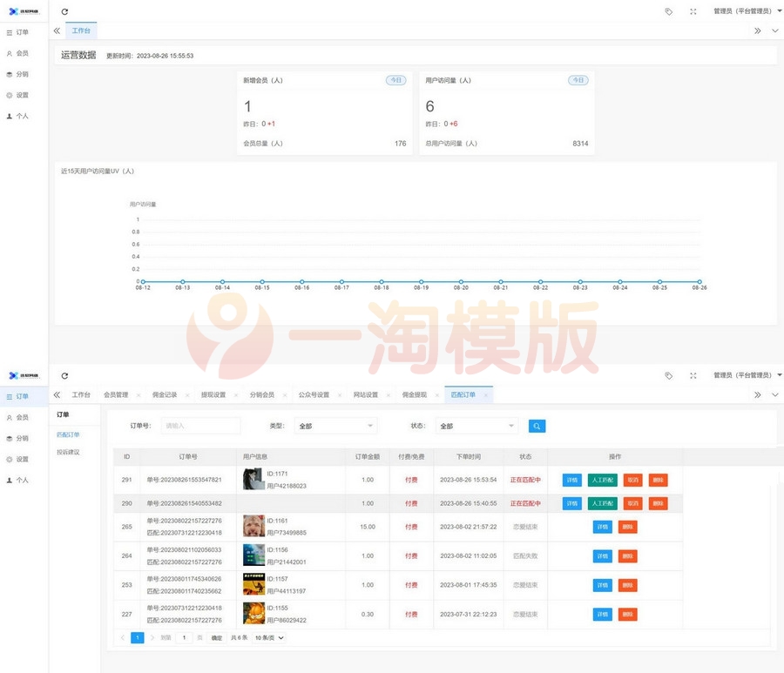Open 设置 in the orders screen sidebar
Image resolution: width=784 pixels, height=673 pixels.
(x=24, y=459)
